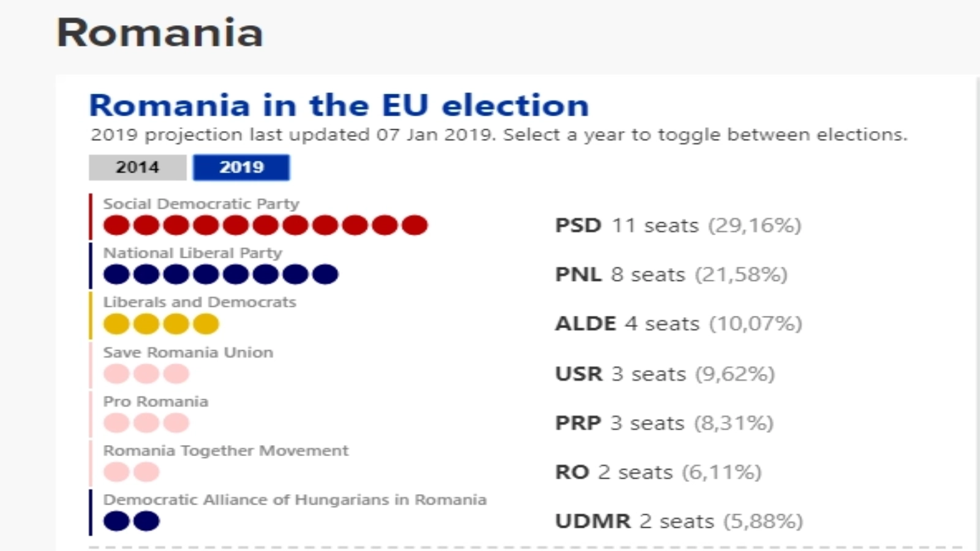Click Democratic Alliance of Hungarians in Romania label
Viewport: 980px width, 551px height.
click(x=295, y=500)
